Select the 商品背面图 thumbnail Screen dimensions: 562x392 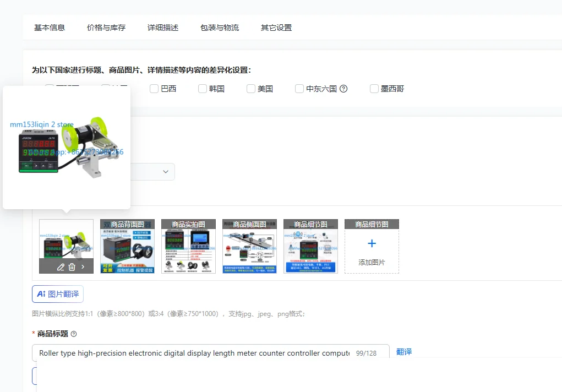click(x=127, y=247)
